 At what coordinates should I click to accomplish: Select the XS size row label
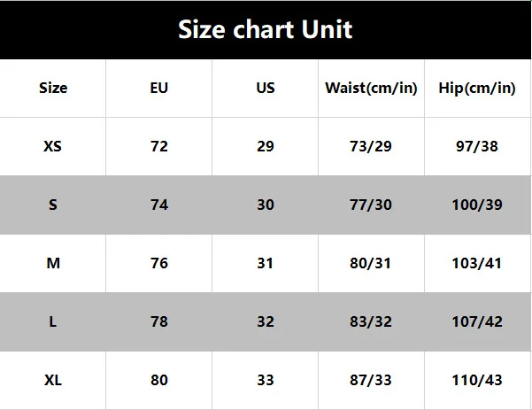pyautogui.click(x=52, y=146)
